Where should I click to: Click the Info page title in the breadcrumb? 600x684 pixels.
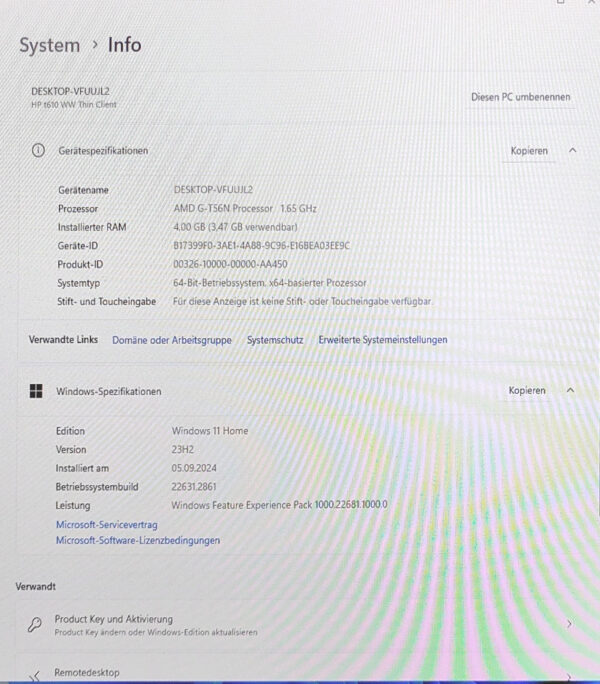124,45
